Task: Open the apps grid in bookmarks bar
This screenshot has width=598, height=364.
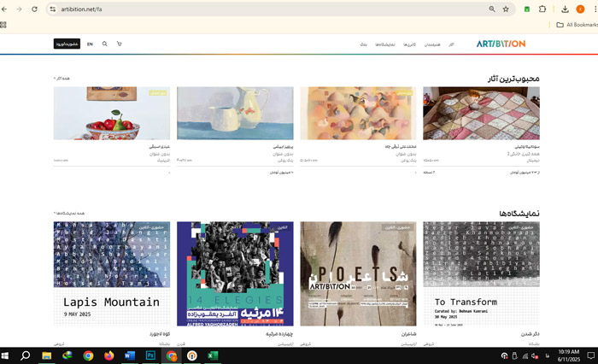Action: click(3, 25)
